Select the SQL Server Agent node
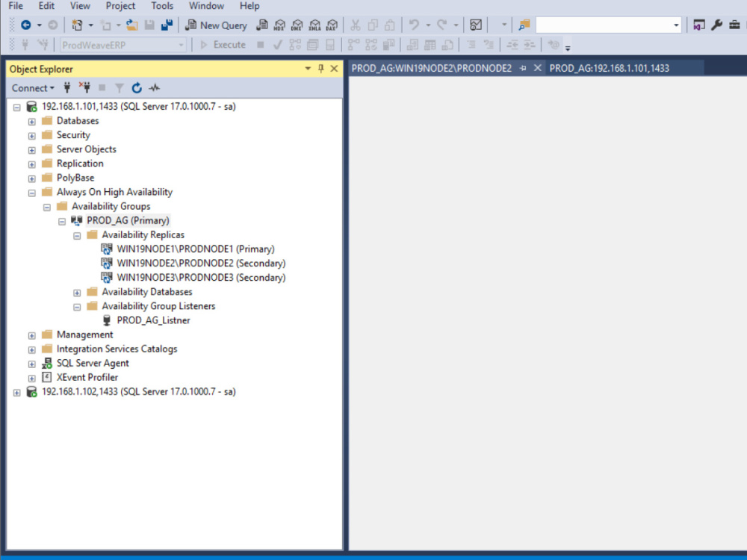 (93, 364)
